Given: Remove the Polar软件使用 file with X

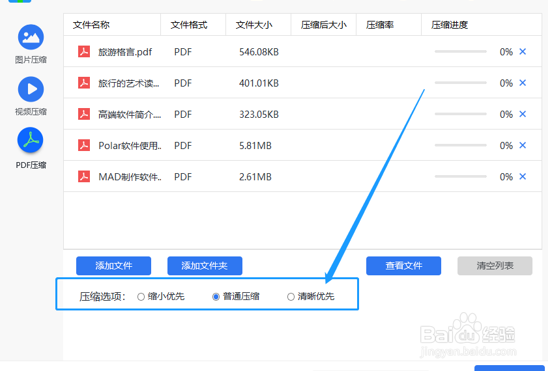Looking at the screenshot, I should coord(522,145).
